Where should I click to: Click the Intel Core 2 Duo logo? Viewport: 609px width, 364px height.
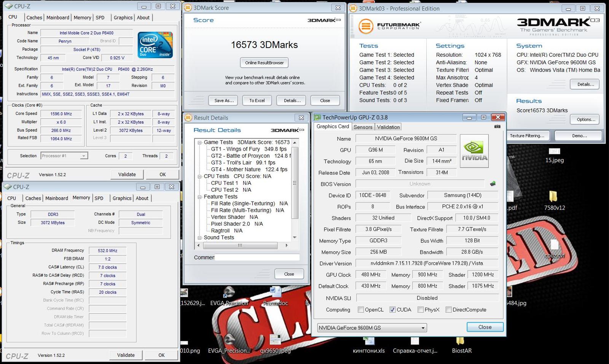(x=155, y=45)
